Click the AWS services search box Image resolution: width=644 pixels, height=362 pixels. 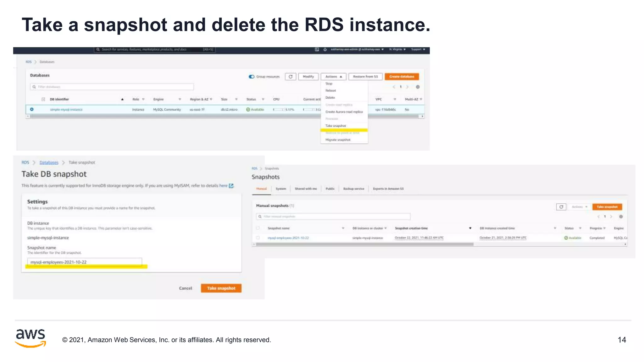(x=154, y=49)
